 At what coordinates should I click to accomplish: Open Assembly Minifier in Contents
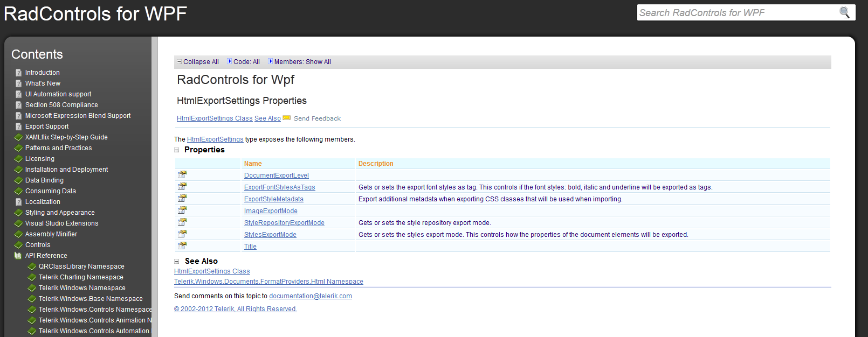tap(51, 234)
